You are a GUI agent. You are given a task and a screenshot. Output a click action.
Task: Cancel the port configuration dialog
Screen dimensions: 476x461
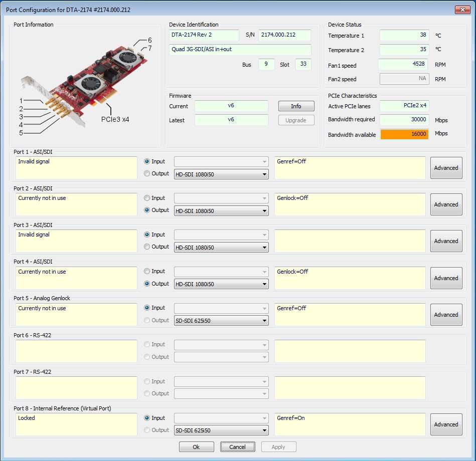pyautogui.click(x=238, y=447)
